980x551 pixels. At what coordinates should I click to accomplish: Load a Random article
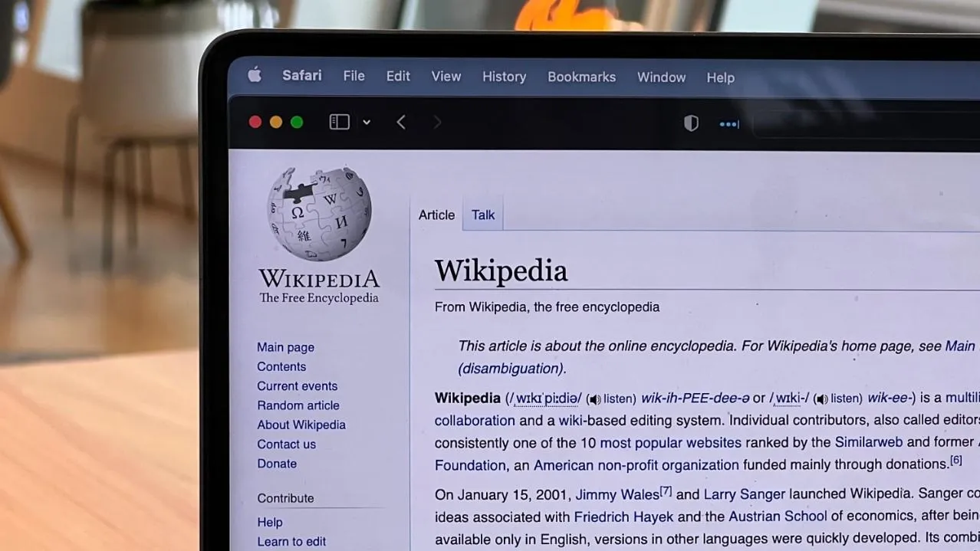298,405
